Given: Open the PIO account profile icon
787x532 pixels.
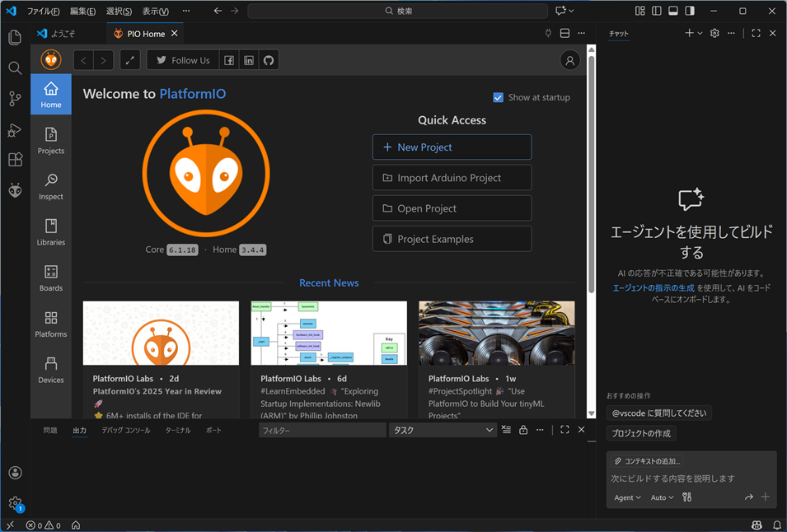Looking at the screenshot, I should (569, 60).
